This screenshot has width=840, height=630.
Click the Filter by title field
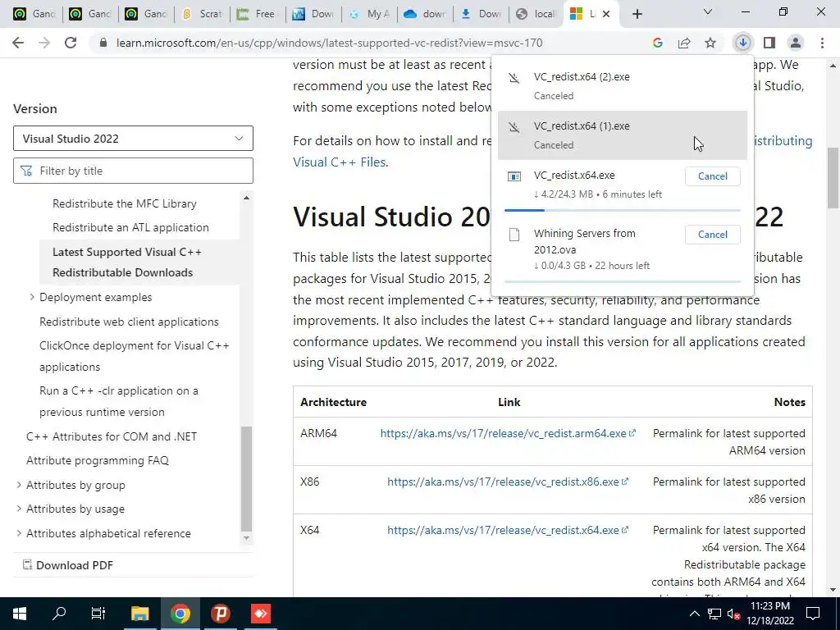pyautogui.click(x=133, y=171)
